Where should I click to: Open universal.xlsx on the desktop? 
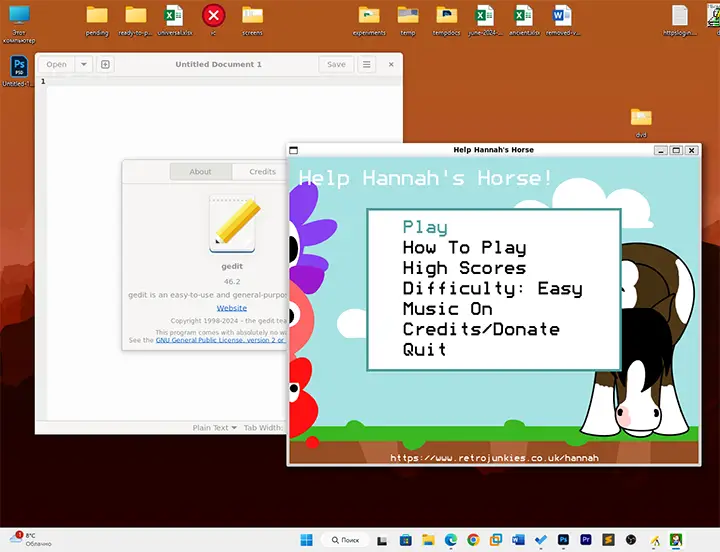(x=174, y=21)
